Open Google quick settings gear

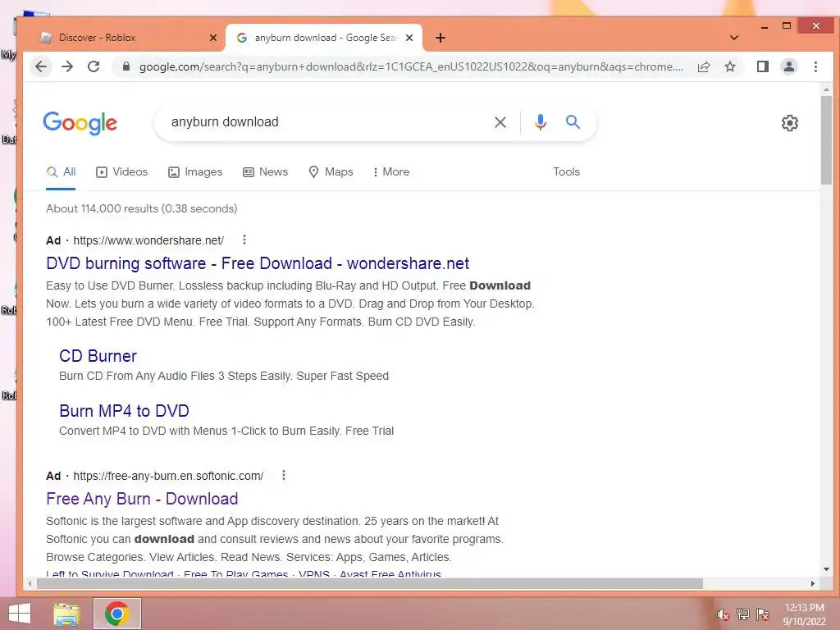[x=789, y=123]
